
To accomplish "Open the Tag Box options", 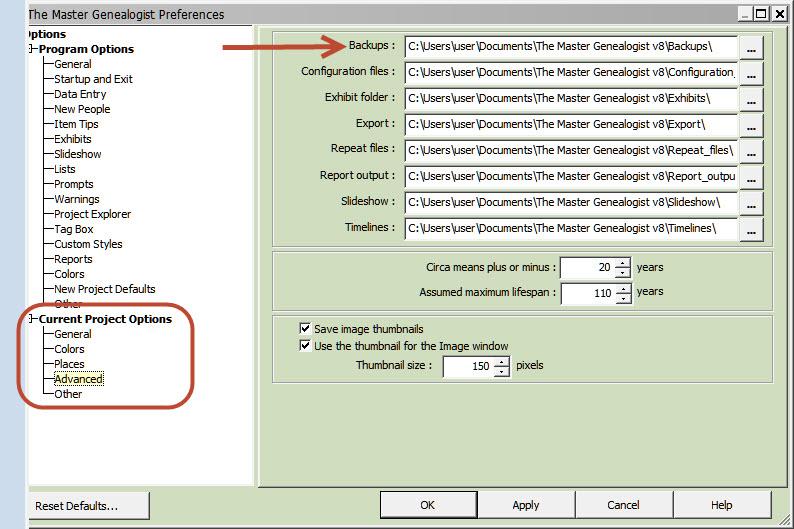I will tap(74, 229).
